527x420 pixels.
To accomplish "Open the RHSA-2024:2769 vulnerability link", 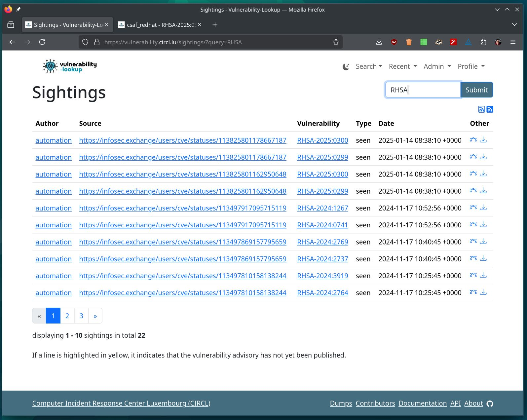I will coord(322,242).
